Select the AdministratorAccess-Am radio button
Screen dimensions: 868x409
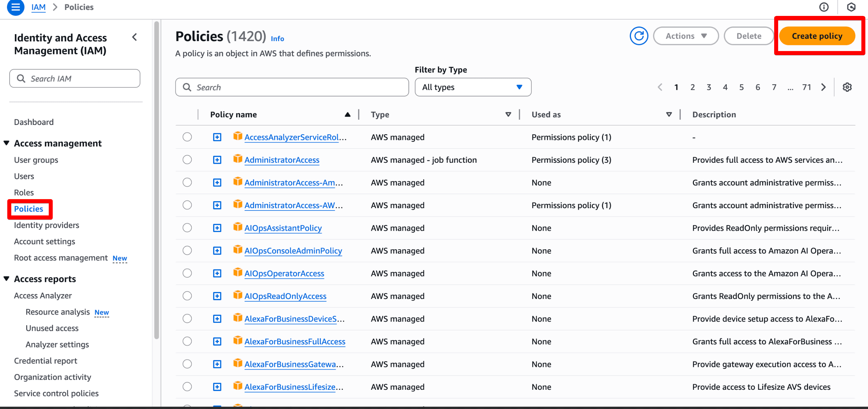(x=187, y=182)
